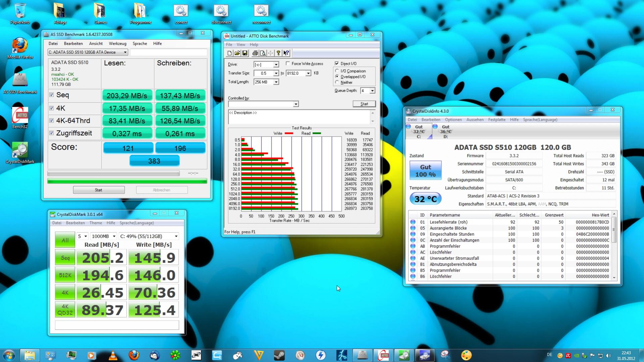This screenshot has height=362, width=644.
Task: Uncheck the 4K test in AS SSD
Action: point(51,108)
